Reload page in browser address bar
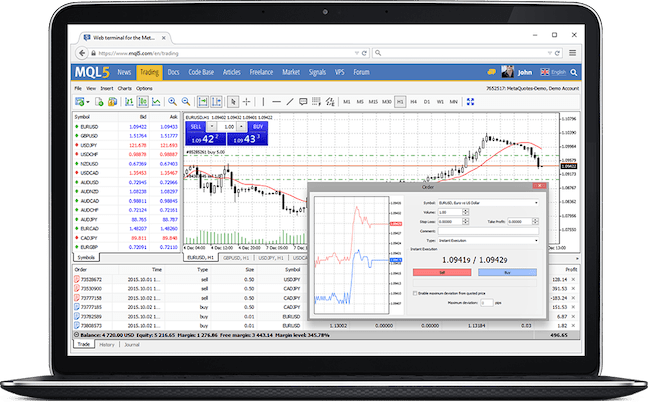 (x=364, y=53)
